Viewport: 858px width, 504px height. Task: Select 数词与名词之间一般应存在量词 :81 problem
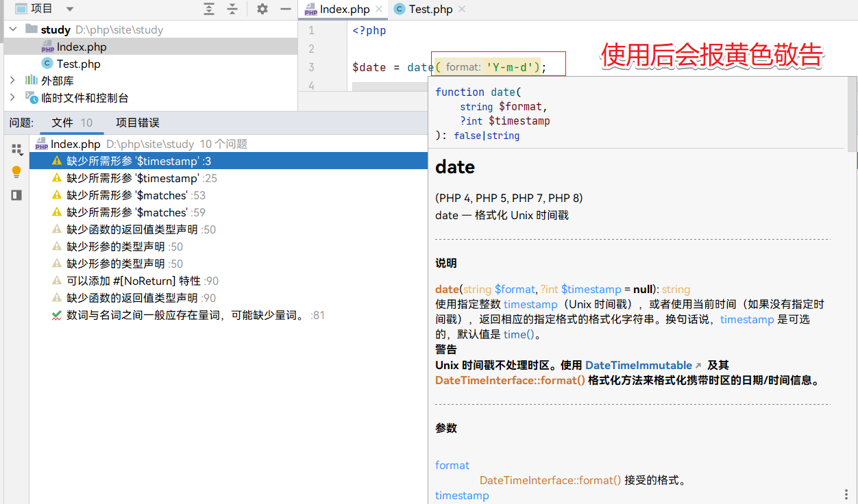(196, 315)
